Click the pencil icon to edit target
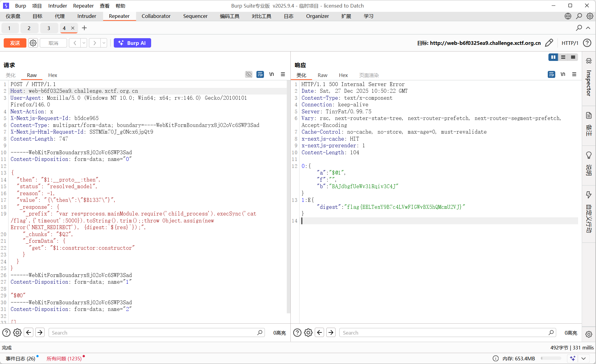Screen dimensions: 596x364 click(549, 43)
